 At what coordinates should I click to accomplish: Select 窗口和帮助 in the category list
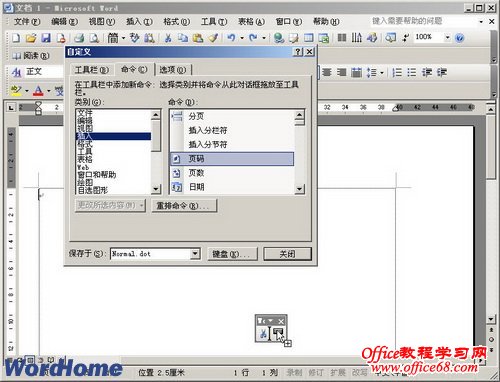coord(113,175)
